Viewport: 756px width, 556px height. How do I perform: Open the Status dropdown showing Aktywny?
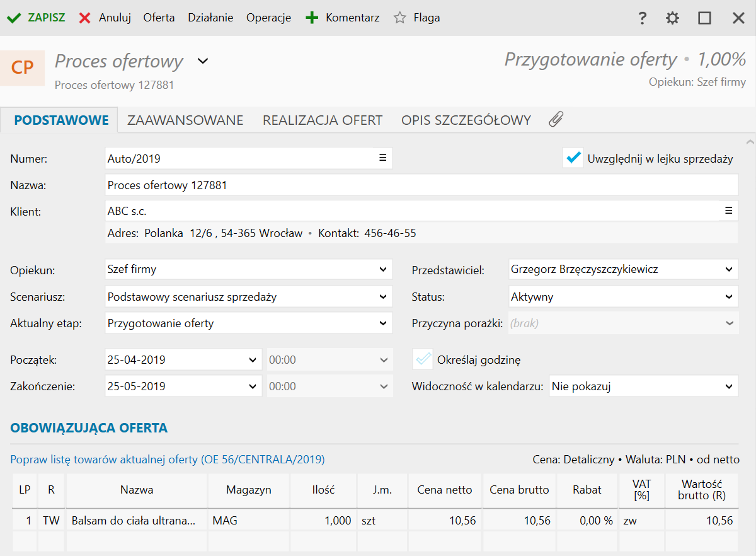tap(728, 296)
